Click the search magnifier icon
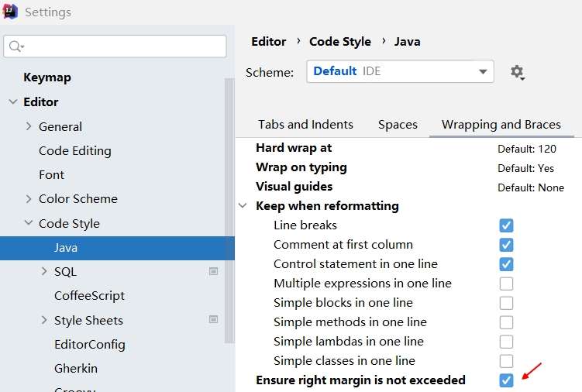Image resolution: width=582 pixels, height=392 pixels. 15,46
